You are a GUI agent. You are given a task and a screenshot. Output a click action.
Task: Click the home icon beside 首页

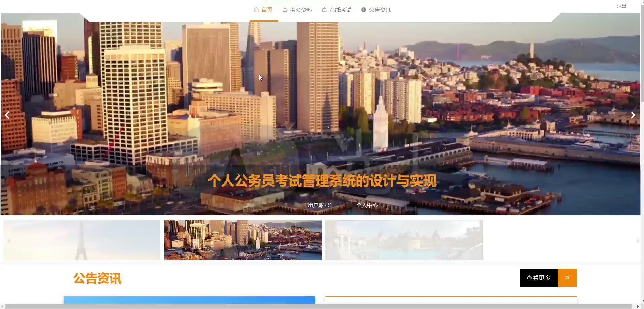(x=256, y=10)
